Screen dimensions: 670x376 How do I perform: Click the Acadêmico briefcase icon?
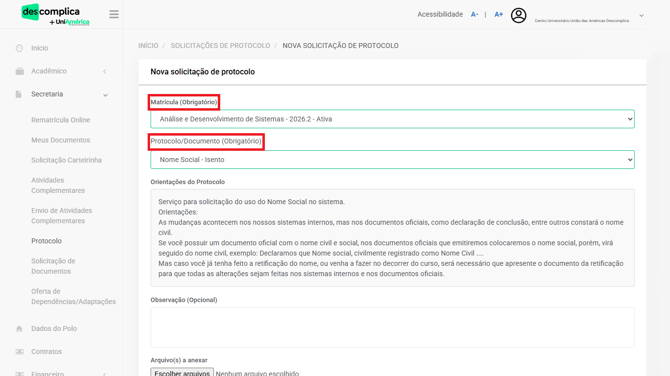click(20, 71)
